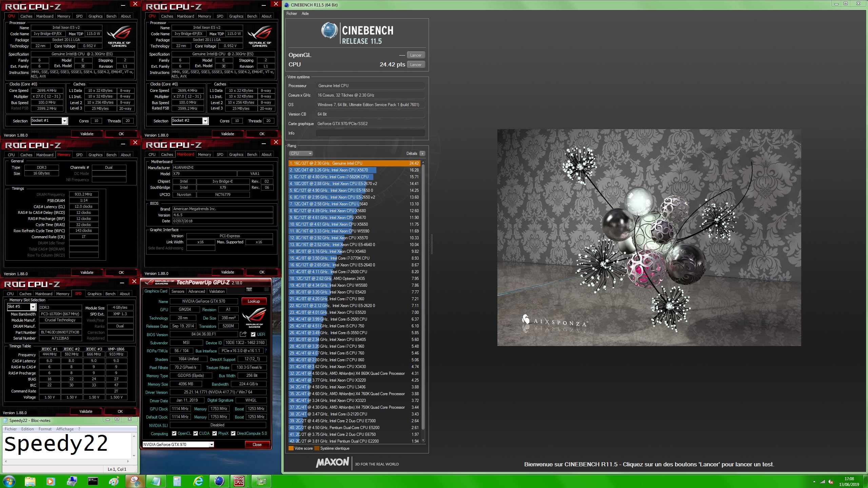Open the muted volume tray icon
This screenshot has height=488, width=868.
click(831, 482)
